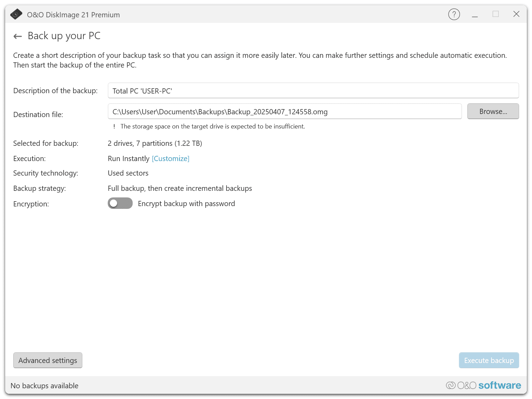Viewport: 532px width, 399px height.
Task: Click the O&O DiskImage logo in title bar
Action: [x=16, y=15]
